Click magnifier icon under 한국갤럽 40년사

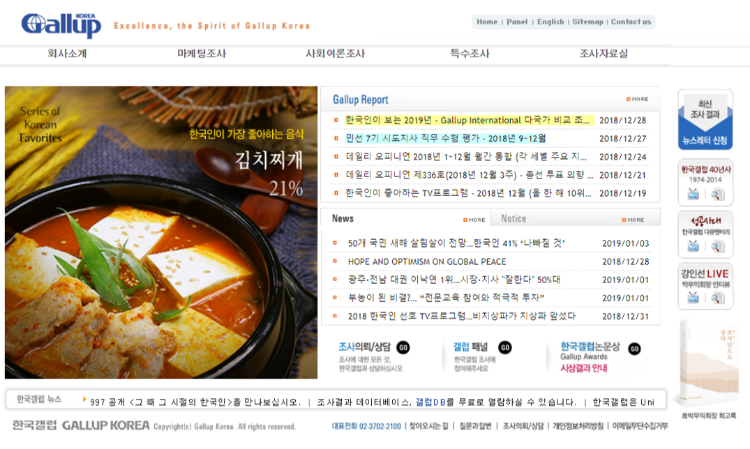point(717,194)
